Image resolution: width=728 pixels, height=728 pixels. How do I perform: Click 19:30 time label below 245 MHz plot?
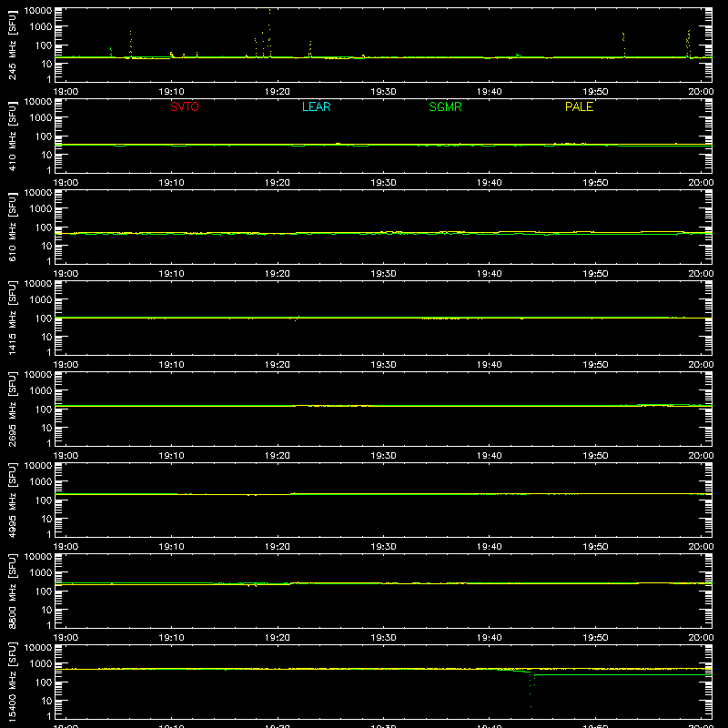(x=383, y=92)
